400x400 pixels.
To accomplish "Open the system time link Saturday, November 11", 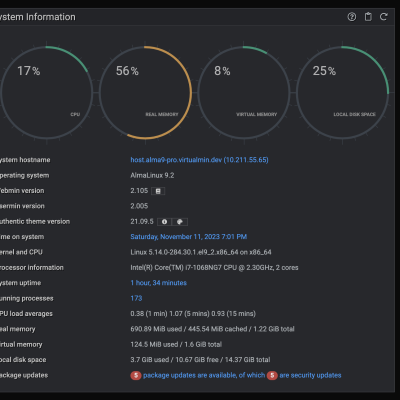I will [x=189, y=237].
